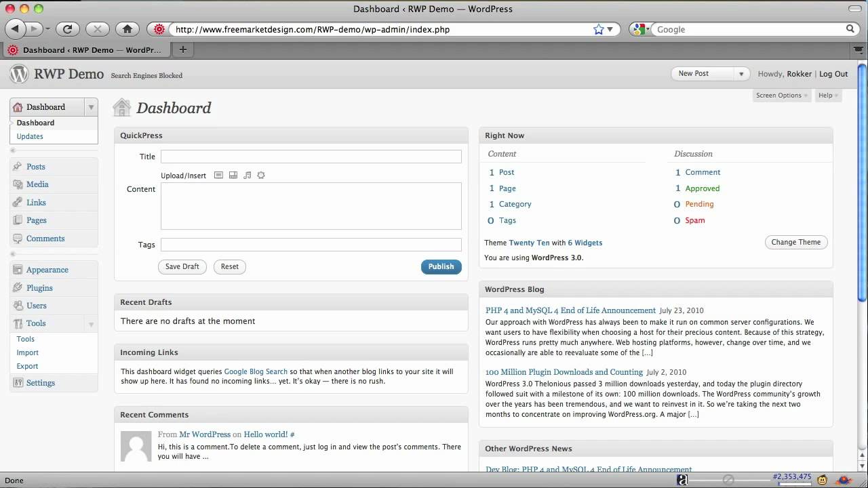Click the monkey face icon in status bar

coord(822,480)
